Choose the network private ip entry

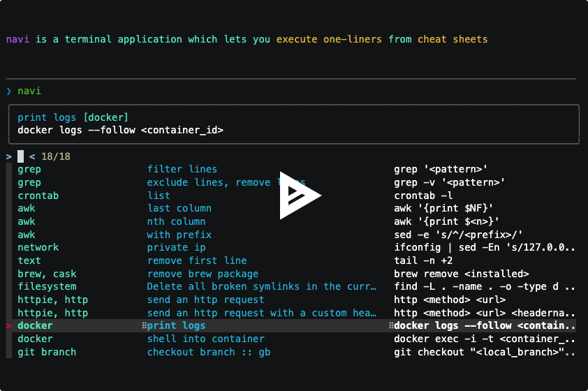point(176,247)
